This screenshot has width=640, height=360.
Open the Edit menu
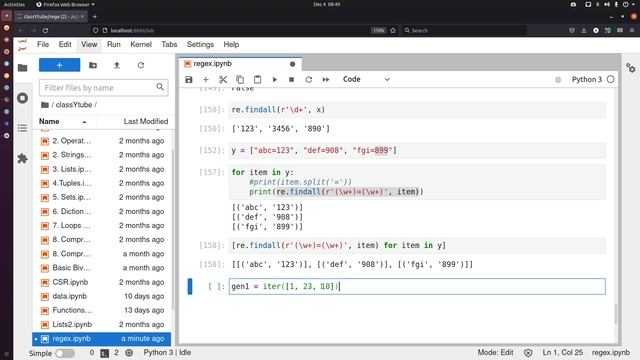coord(65,44)
